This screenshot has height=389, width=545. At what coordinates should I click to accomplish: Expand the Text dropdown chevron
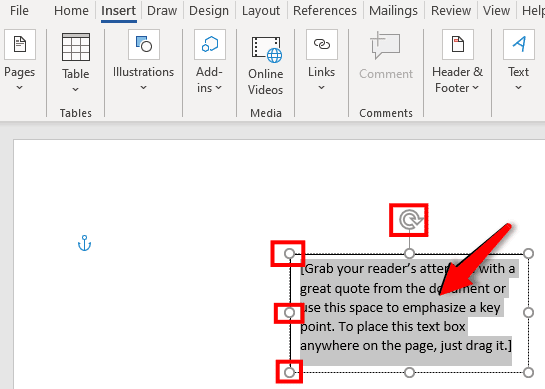519,88
